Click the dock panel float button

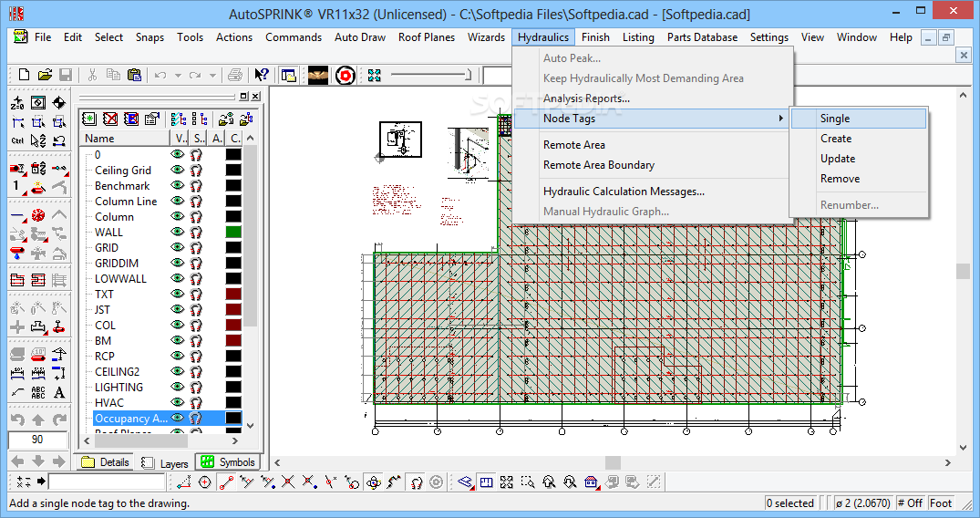243,96
